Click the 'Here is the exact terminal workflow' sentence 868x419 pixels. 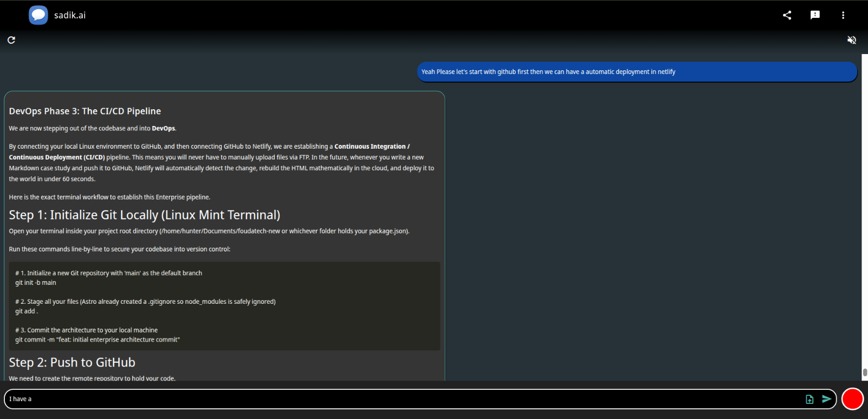110,197
